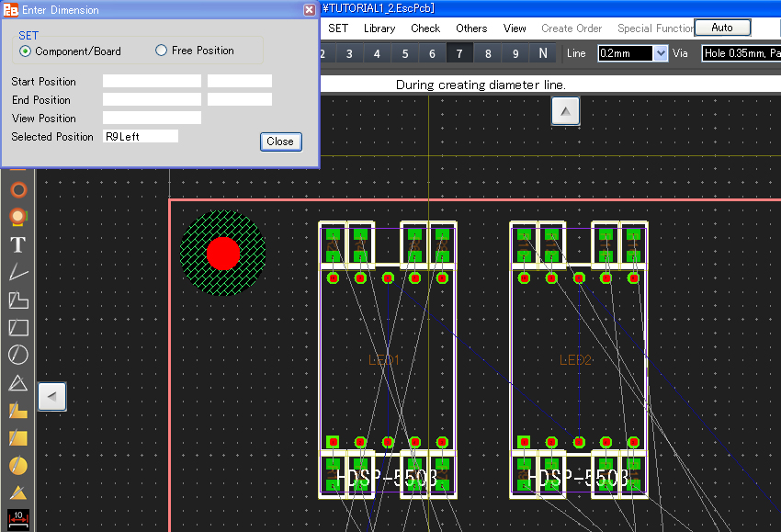Switch to layer 6
Image resolution: width=781 pixels, height=532 pixels.
tap(432, 53)
